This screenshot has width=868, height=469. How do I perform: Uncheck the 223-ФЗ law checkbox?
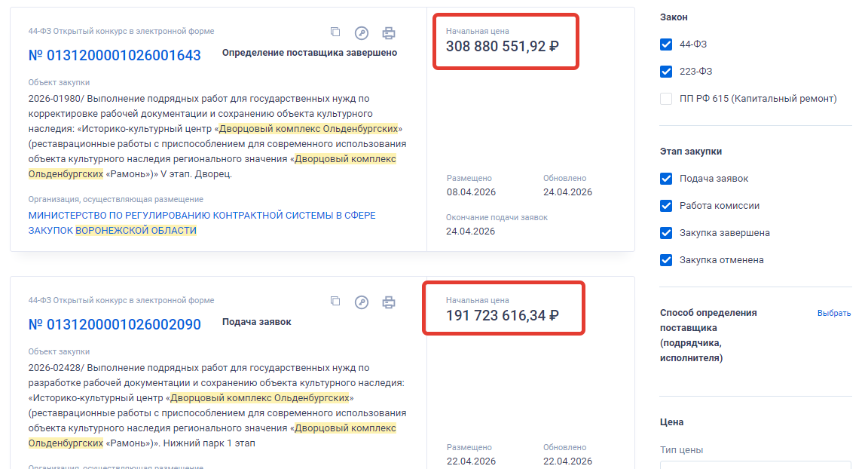666,72
